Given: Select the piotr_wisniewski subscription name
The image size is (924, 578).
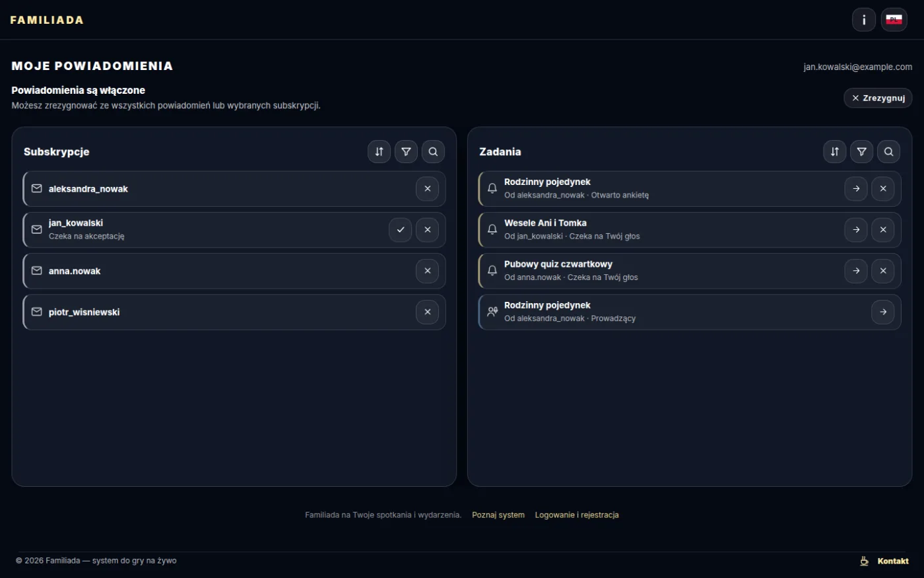Looking at the screenshot, I should tap(84, 312).
